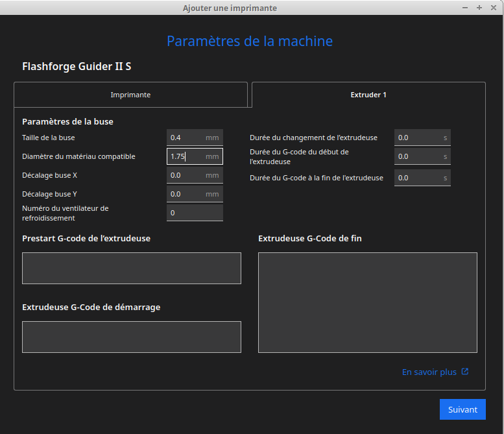Image resolution: width=504 pixels, height=434 pixels.
Task: Click the Paramètres de la machine heading
Action: [x=250, y=41]
